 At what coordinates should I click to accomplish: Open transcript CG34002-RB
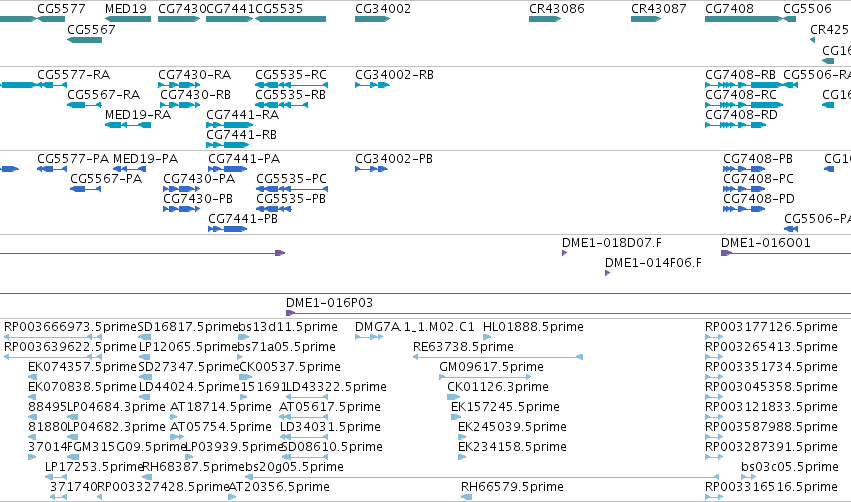(372, 85)
